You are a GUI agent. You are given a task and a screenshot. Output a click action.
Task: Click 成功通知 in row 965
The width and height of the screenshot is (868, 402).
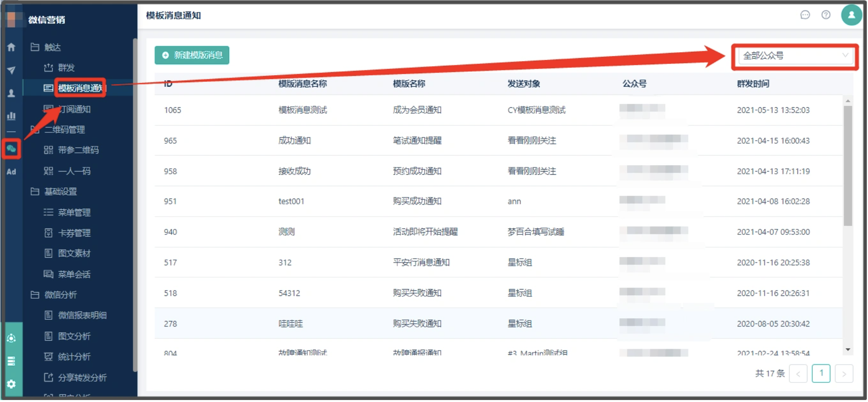[x=295, y=140]
